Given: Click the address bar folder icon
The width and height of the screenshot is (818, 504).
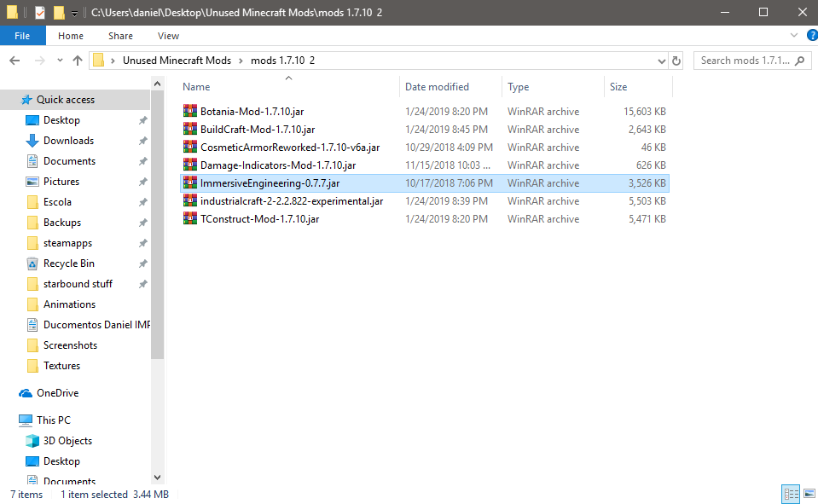Looking at the screenshot, I should [x=99, y=61].
